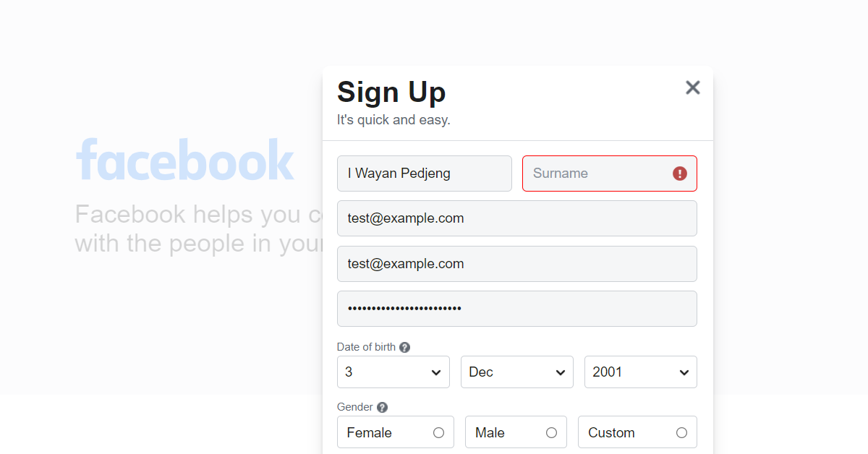Open the birth month dropdown showing Dec
868x454 pixels.
point(516,372)
